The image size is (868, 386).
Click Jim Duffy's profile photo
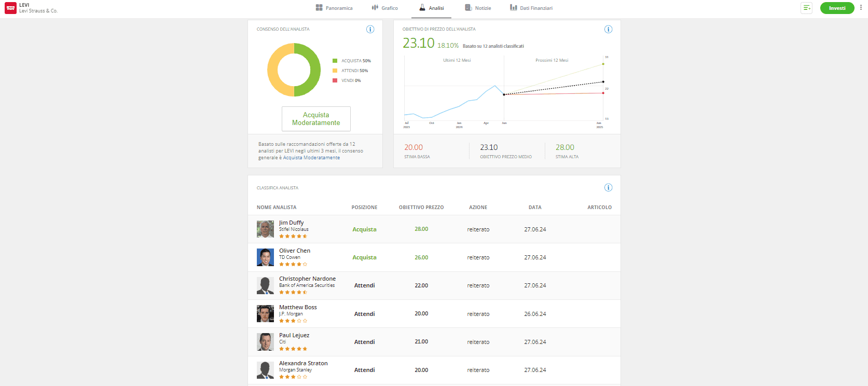(265, 229)
